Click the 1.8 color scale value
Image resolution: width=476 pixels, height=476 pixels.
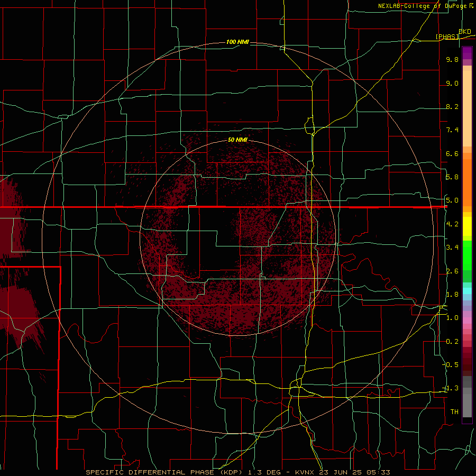click(452, 295)
